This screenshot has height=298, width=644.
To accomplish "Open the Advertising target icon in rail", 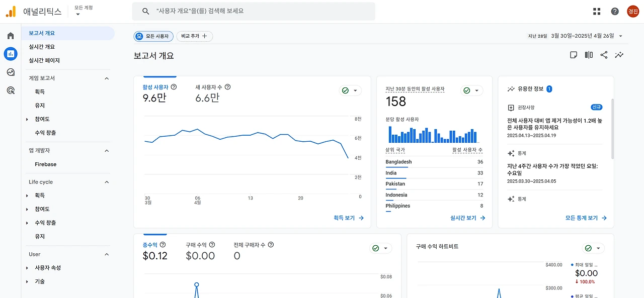I will tap(11, 90).
